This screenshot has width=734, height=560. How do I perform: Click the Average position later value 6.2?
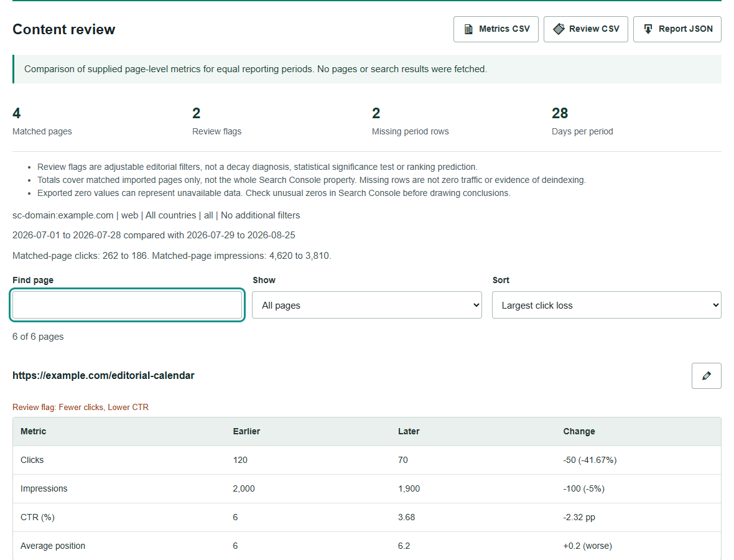404,546
